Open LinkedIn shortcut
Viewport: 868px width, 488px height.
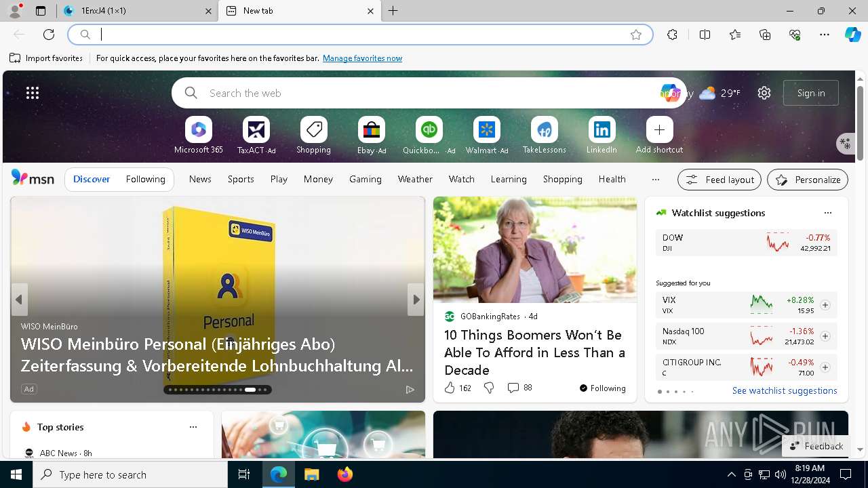[x=601, y=135]
